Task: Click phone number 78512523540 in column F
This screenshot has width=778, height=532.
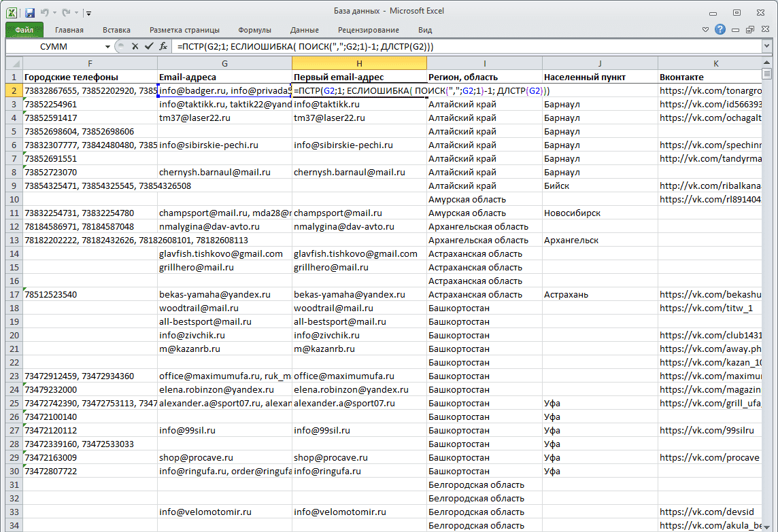Action: pos(90,294)
